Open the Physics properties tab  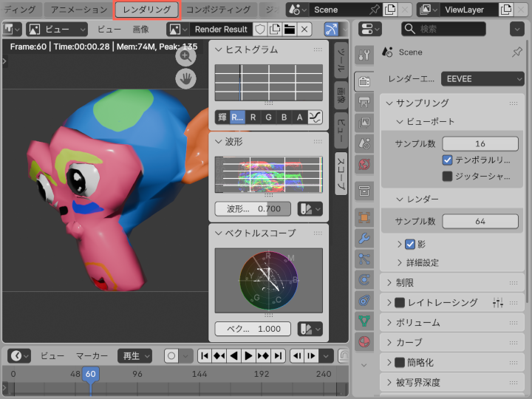click(x=364, y=280)
